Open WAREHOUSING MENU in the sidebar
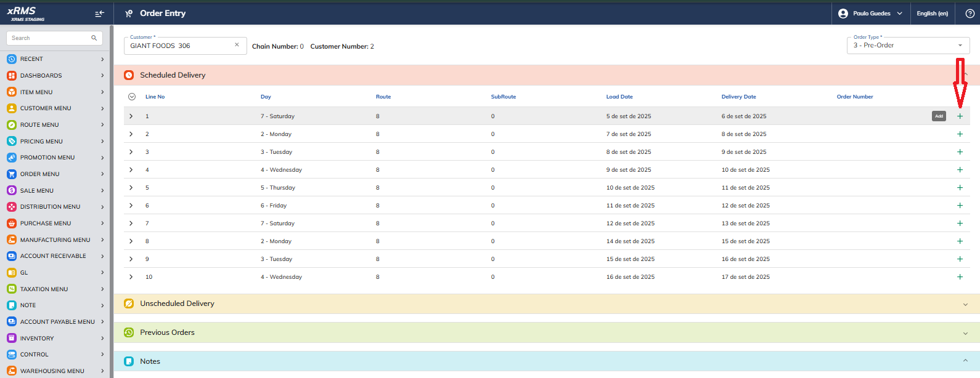This screenshot has width=980, height=378. (55, 371)
